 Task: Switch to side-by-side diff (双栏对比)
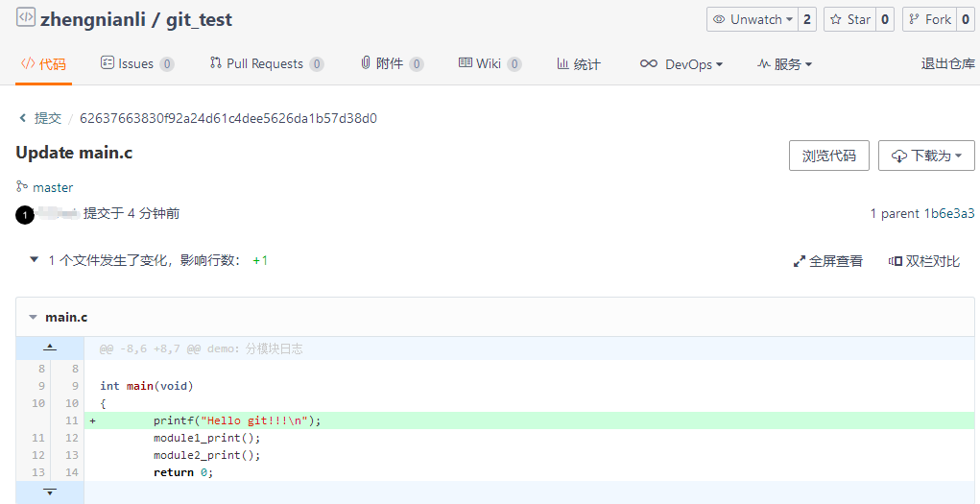(923, 261)
